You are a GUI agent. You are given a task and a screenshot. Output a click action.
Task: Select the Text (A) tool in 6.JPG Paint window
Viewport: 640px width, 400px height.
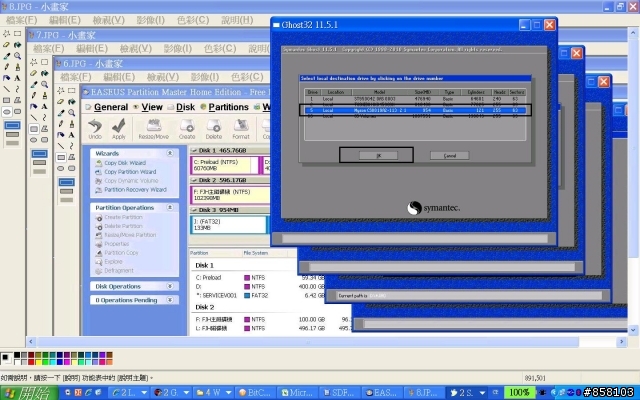tap(71, 135)
